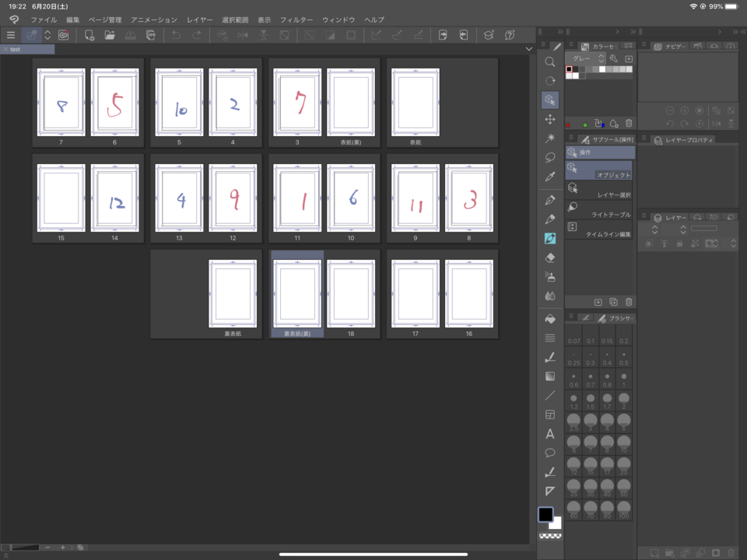Select the Frame border tool

click(x=550, y=415)
